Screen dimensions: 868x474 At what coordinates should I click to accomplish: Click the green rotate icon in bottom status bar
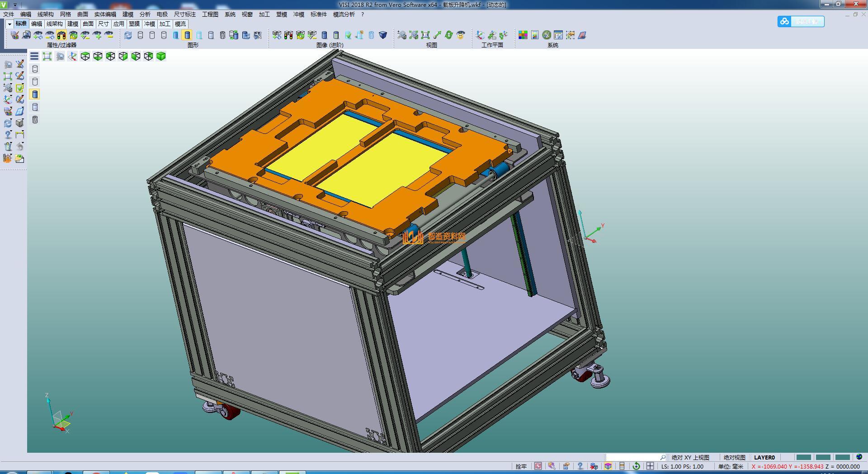(636, 466)
